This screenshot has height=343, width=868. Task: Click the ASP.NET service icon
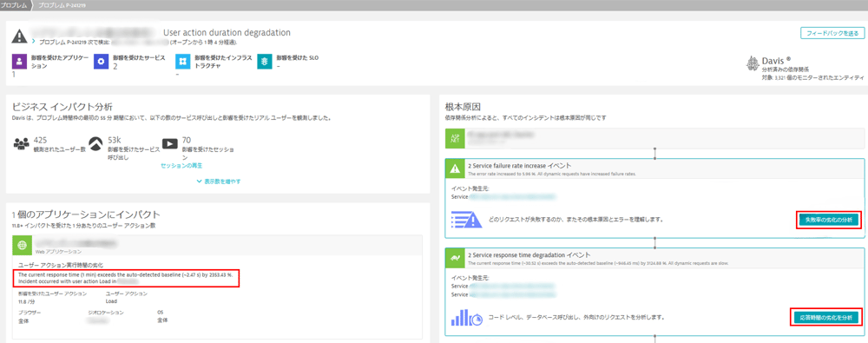(455, 139)
